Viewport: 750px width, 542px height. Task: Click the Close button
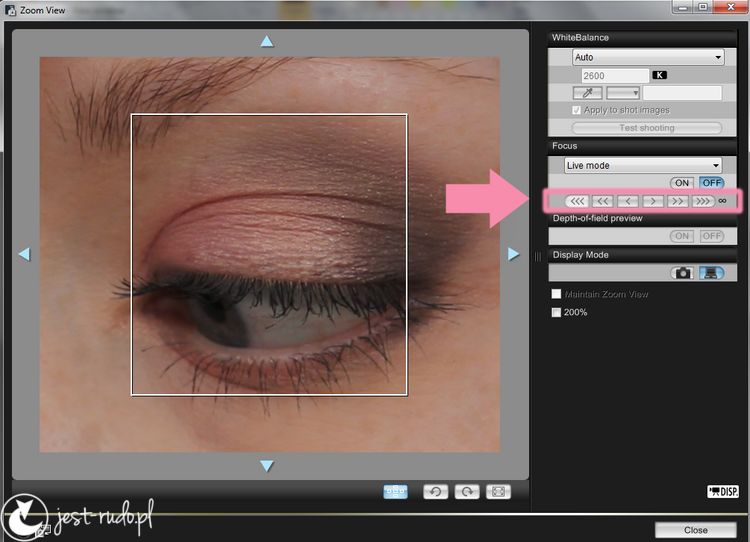(695, 530)
